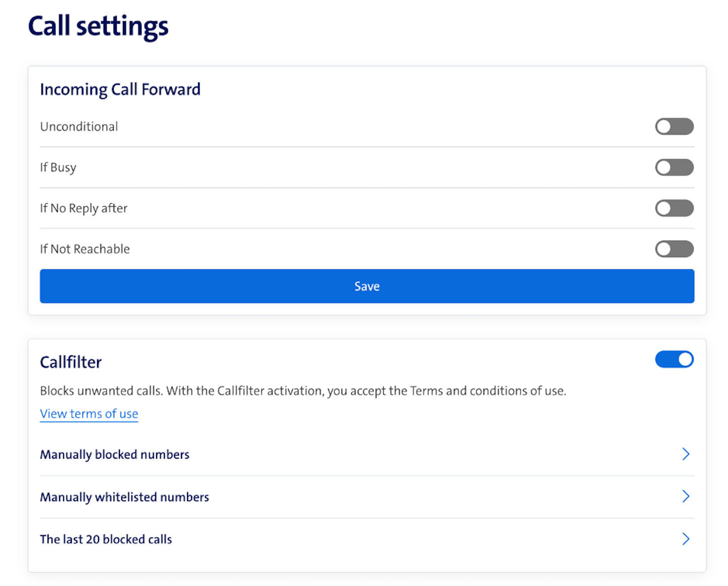This screenshot has height=586, width=728.
Task: Click the If Not Reachable label text
Action: 85,249
